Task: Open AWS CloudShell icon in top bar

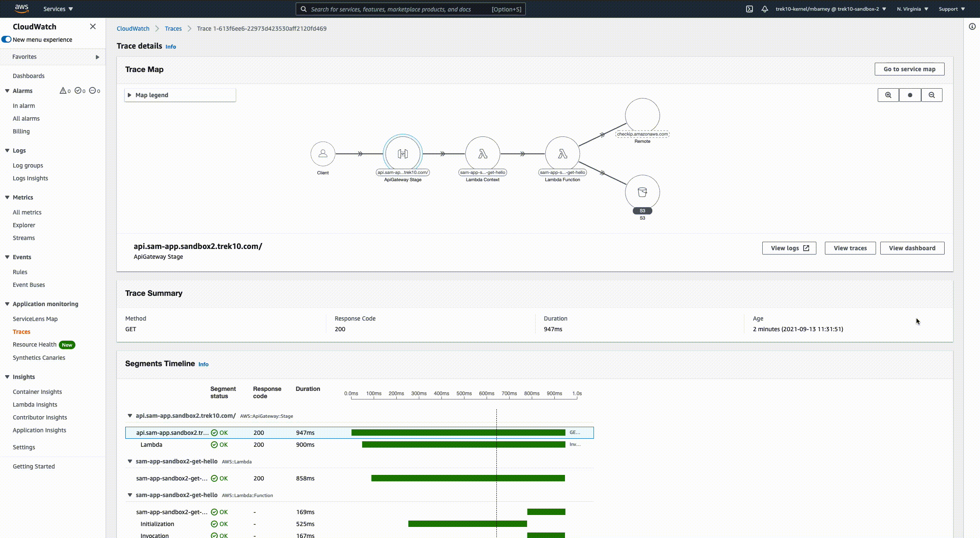Action: tap(749, 9)
